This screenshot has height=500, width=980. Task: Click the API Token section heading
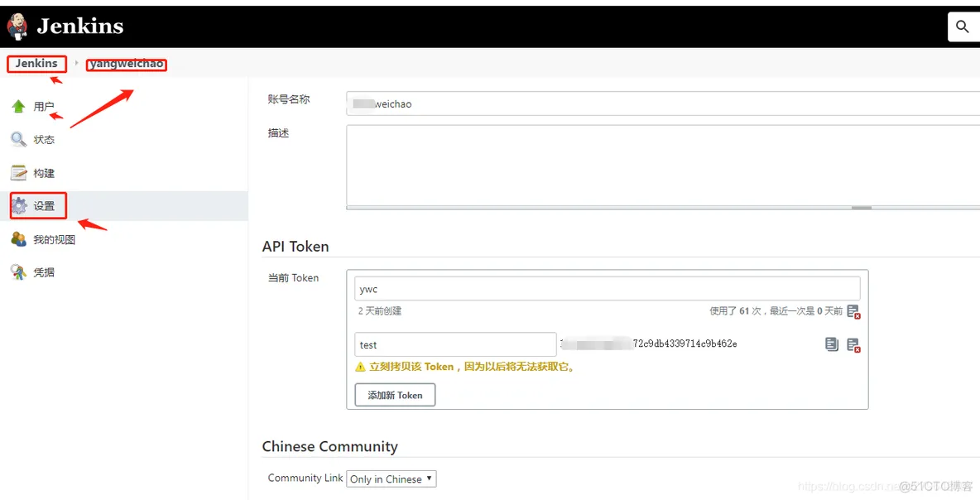click(x=295, y=246)
